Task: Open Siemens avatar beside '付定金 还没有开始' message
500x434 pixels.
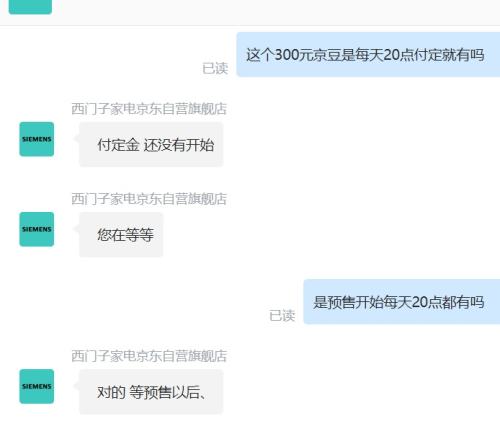Action: tap(37, 139)
